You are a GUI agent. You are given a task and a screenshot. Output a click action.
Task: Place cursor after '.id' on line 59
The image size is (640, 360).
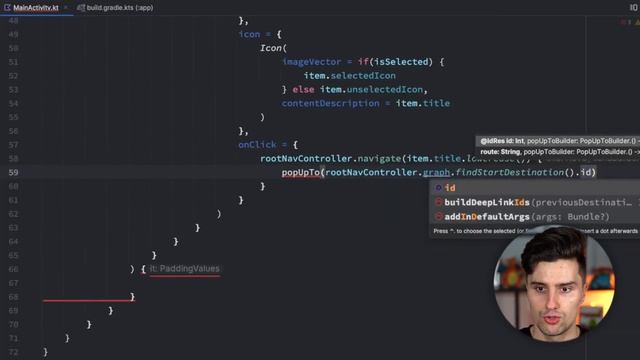(591, 173)
